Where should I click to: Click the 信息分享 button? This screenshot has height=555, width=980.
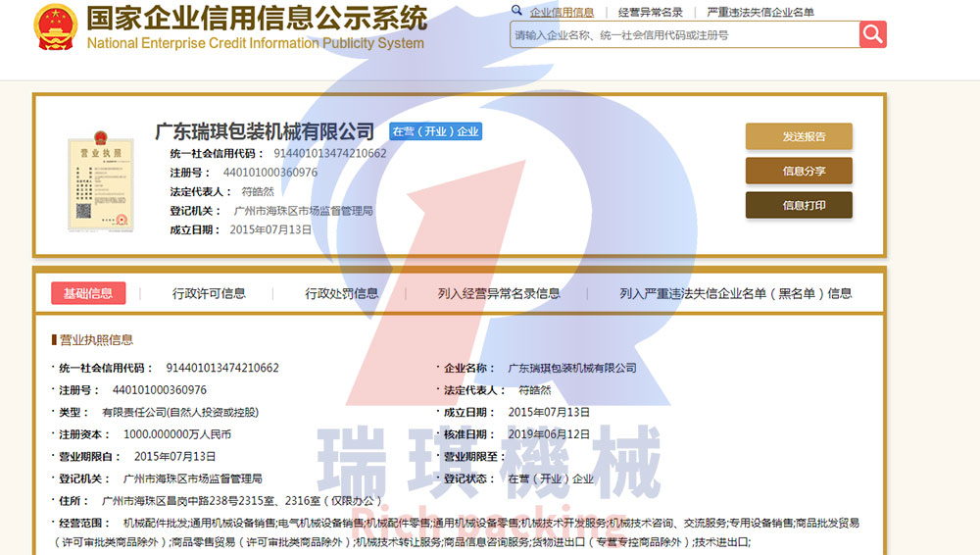pos(799,171)
